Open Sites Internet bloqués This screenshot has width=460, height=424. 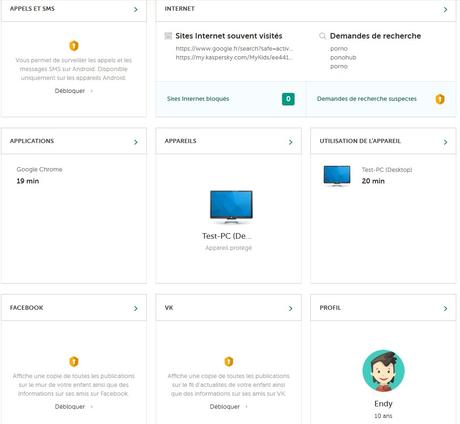[198, 99]
